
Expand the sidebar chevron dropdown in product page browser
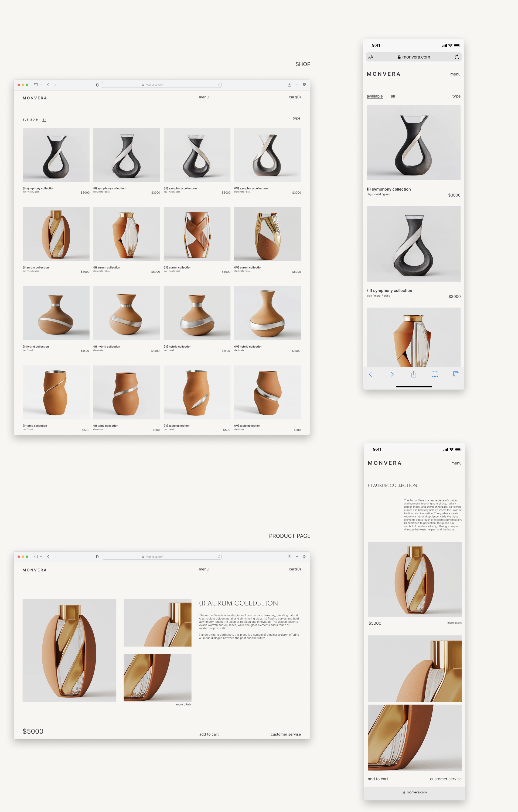pyautogui.click(x=41, y=557)
